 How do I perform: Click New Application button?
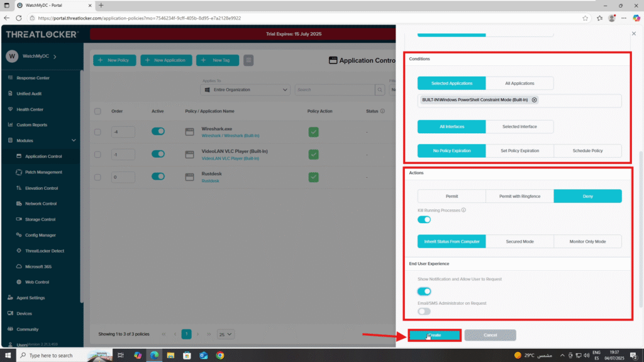166,60
